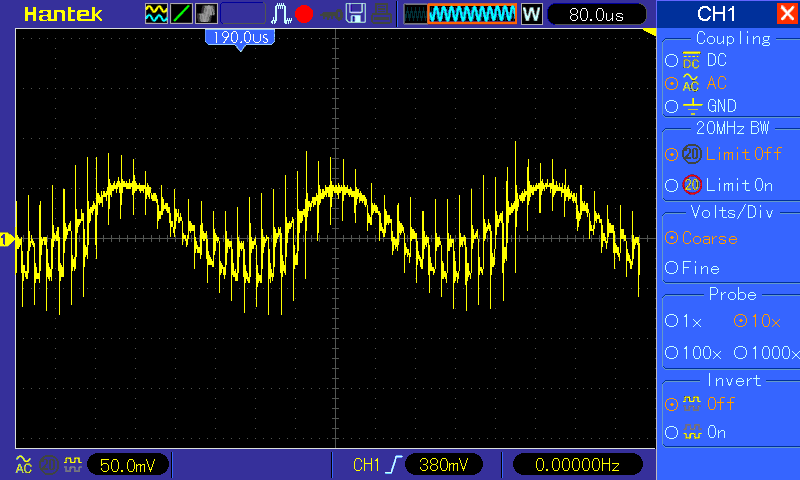
Task: Click the sine waveform display icon
Action: tap(156, 14)
